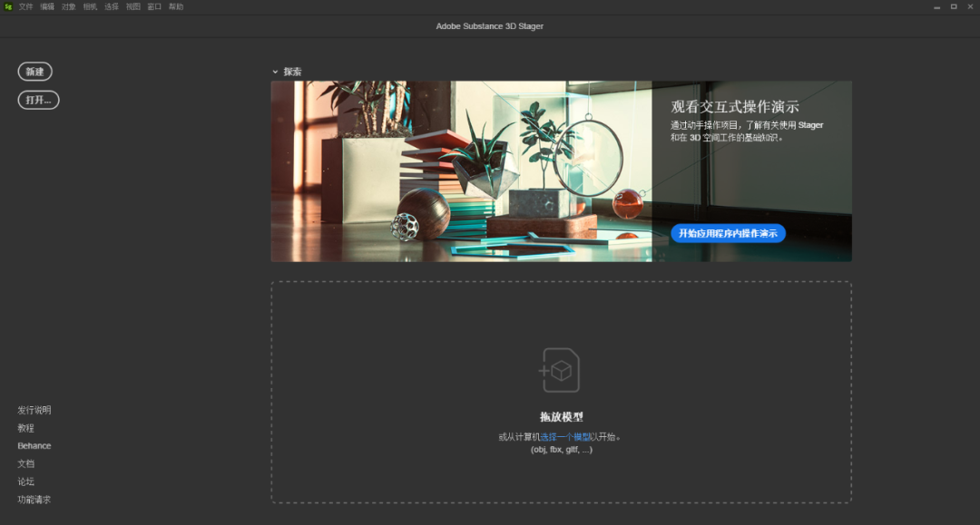
Task: Click the Substance 3D Stager app icon
Action: 8,6
